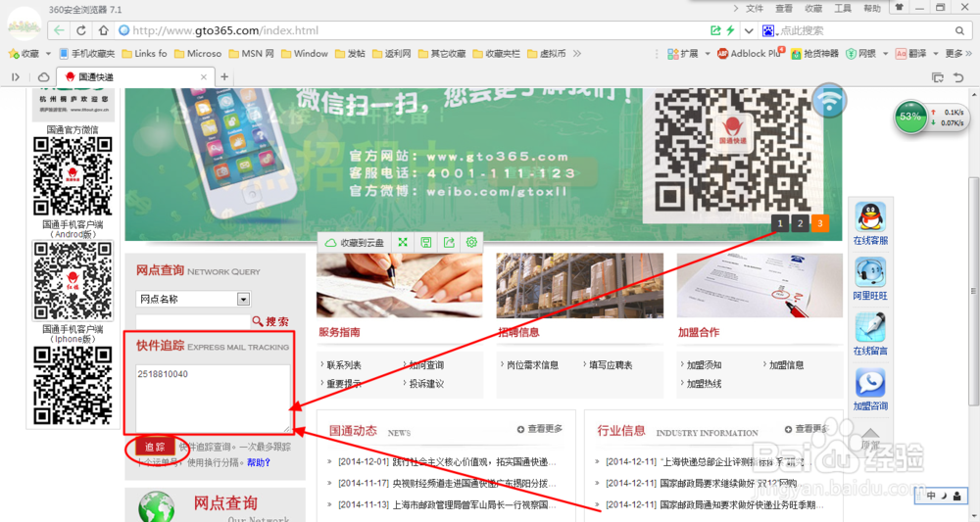
Task: Expand the dropdown arrow beside the 收藏 star
Action: [x=48, y=54]
